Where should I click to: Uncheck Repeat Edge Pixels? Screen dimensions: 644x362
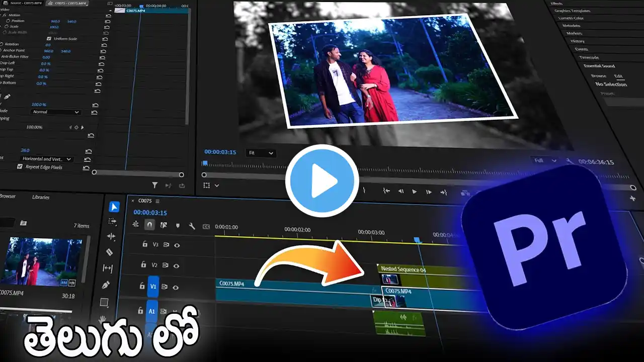[20, 166]
